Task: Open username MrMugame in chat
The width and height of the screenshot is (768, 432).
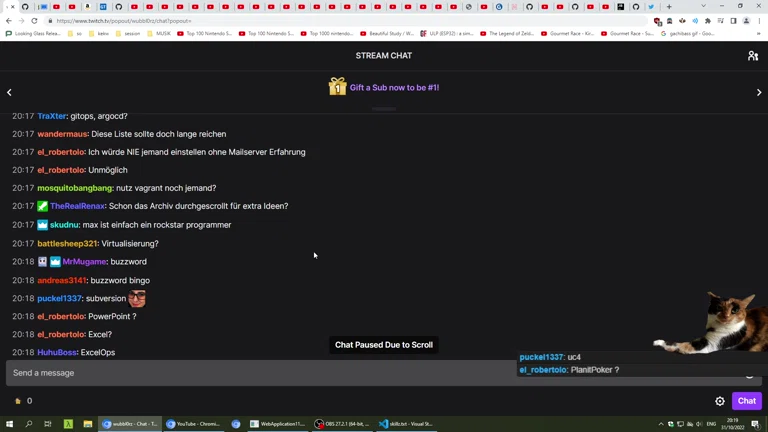Action: tap(84, 262)
